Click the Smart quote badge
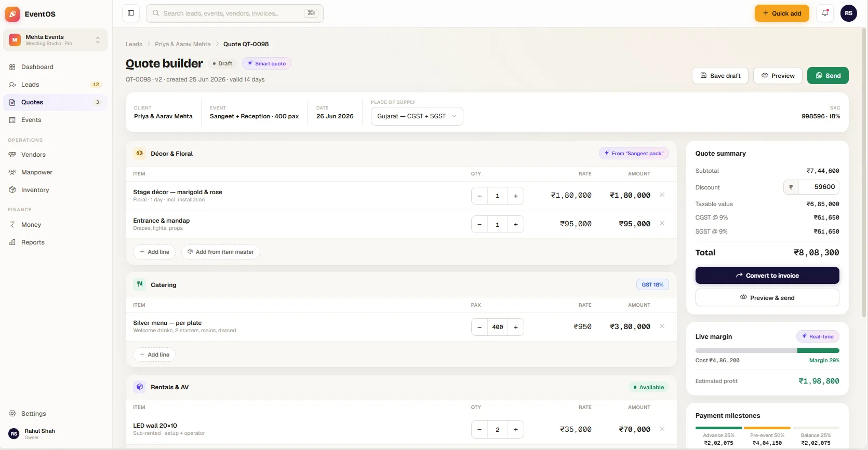This screenshot has width=868, height=450. 266,63
